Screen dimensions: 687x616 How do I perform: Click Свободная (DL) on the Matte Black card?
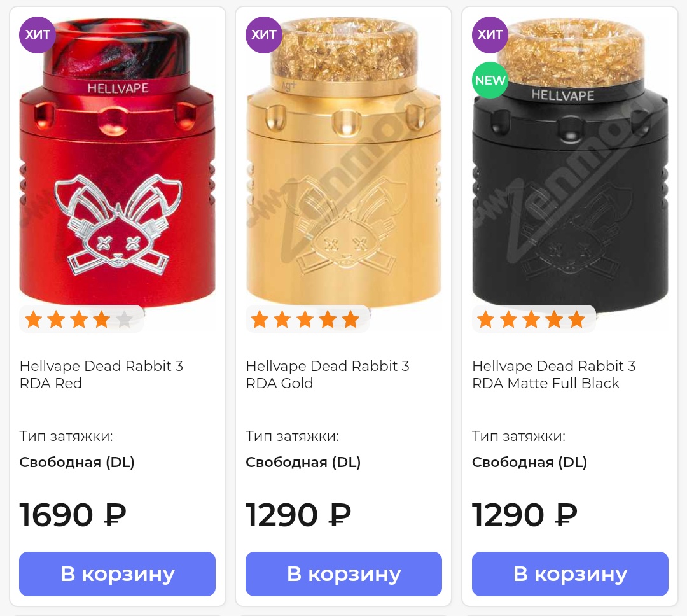[529, 462]
